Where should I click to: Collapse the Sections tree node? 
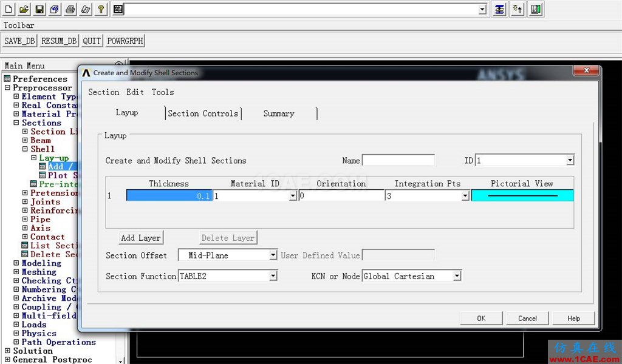coord(16,123)
